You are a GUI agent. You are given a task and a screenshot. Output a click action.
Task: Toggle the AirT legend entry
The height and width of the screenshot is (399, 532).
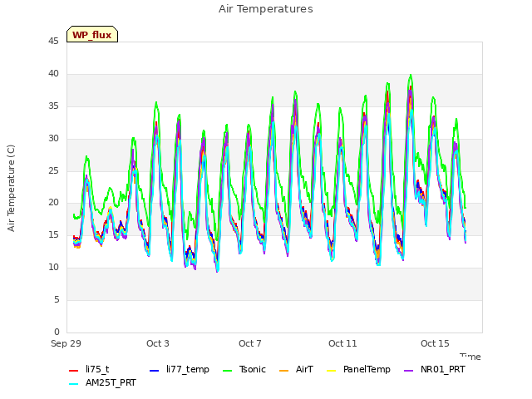[296, 369]
